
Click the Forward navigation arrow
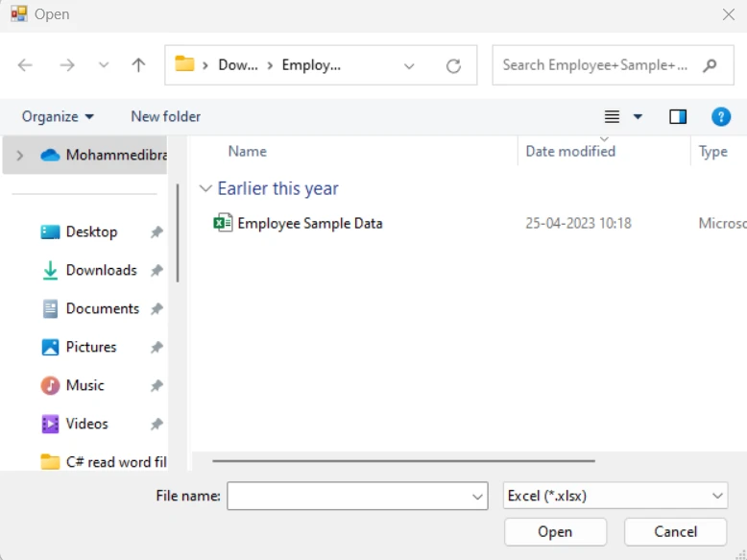(67, 65)
